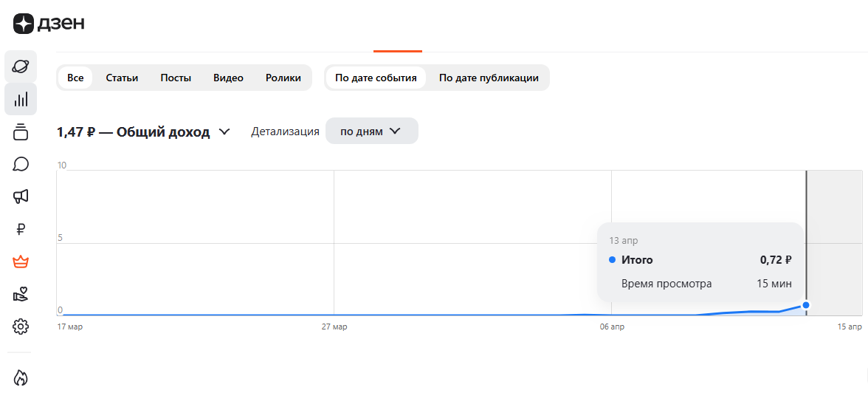The image size is (868, 393).
Task: Open the comments speech bubble icon
Action: click(21, 164)
